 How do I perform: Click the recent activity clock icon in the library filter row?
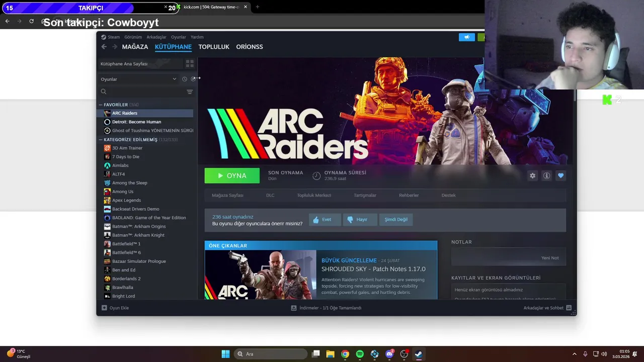(x=185, y=79)
